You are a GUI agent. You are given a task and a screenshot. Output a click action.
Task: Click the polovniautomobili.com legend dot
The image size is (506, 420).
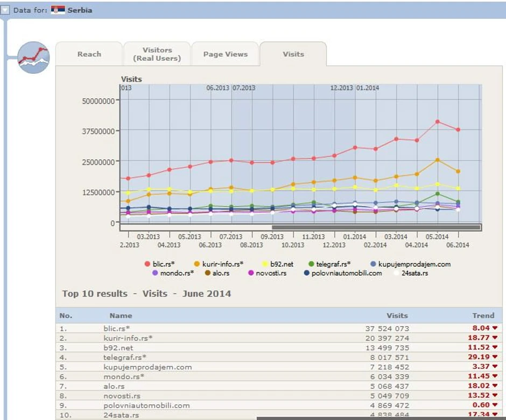(307, 273)
